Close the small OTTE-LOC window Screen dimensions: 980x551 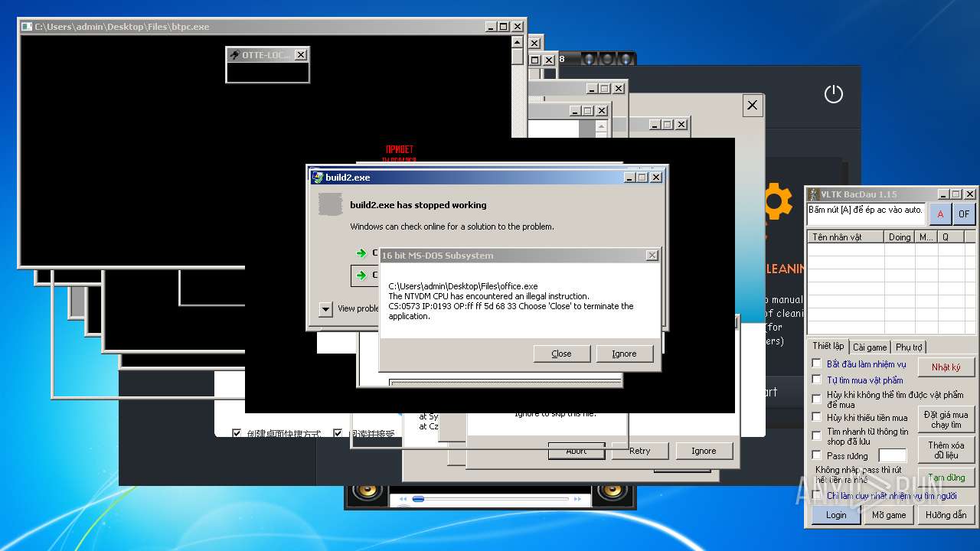click(300, 55)
